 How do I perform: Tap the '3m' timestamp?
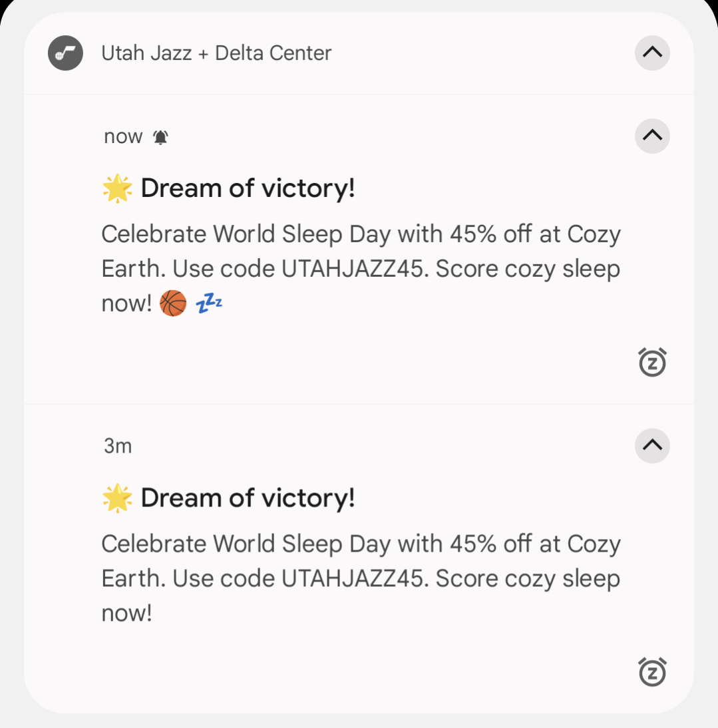pyautogui.click(x=118, y=446)
